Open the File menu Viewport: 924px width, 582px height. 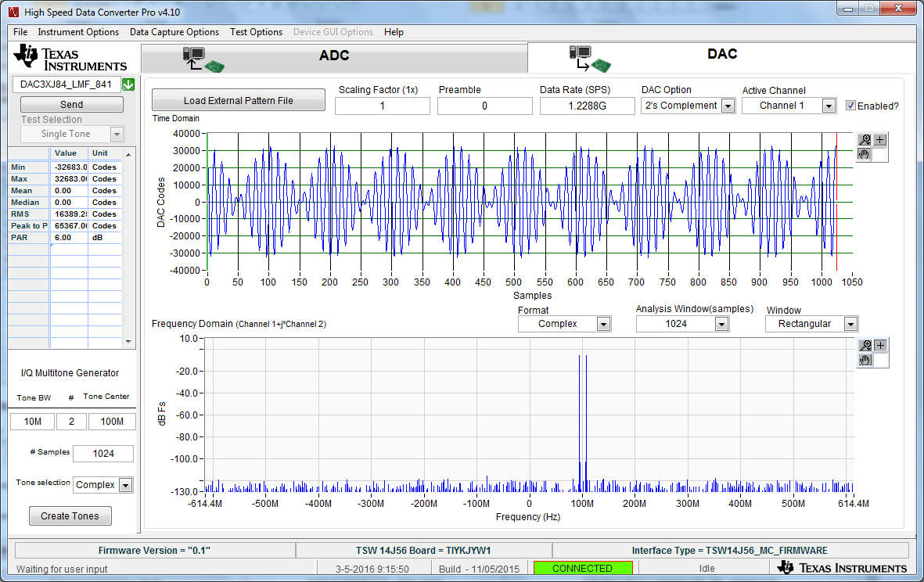[20, 32]
